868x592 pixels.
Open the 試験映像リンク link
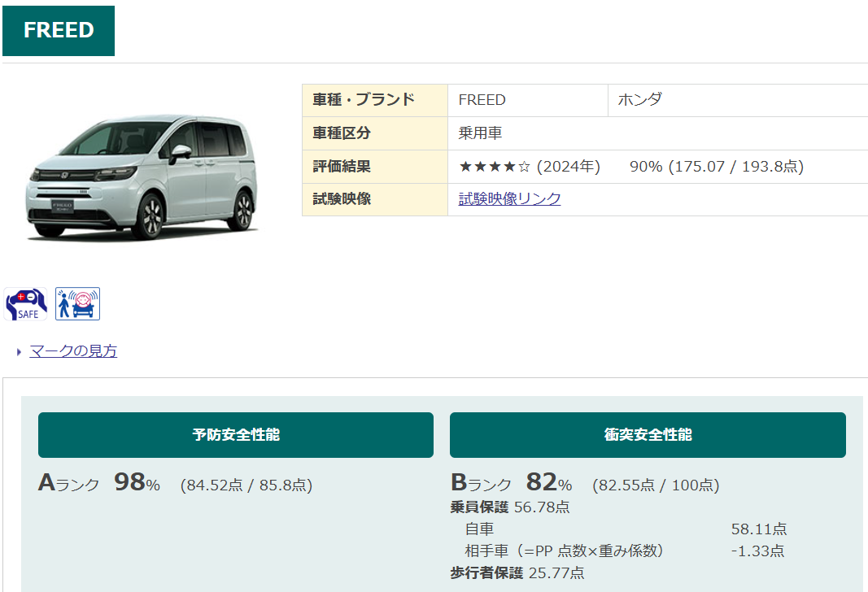pyautogui.click(x=509, y=198)
